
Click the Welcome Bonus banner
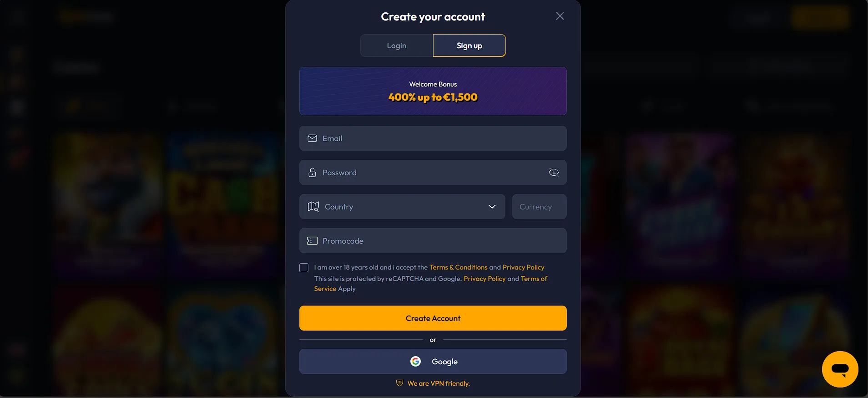pos(433,91)
